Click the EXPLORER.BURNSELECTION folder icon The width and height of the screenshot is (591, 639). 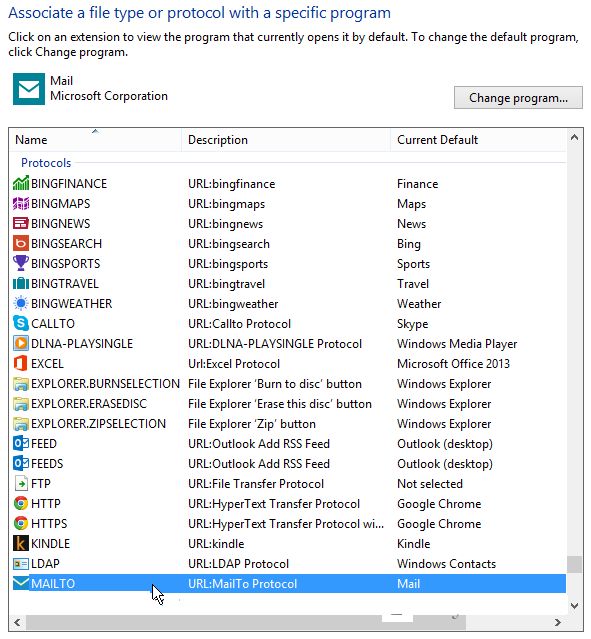[x=21, y=383]
